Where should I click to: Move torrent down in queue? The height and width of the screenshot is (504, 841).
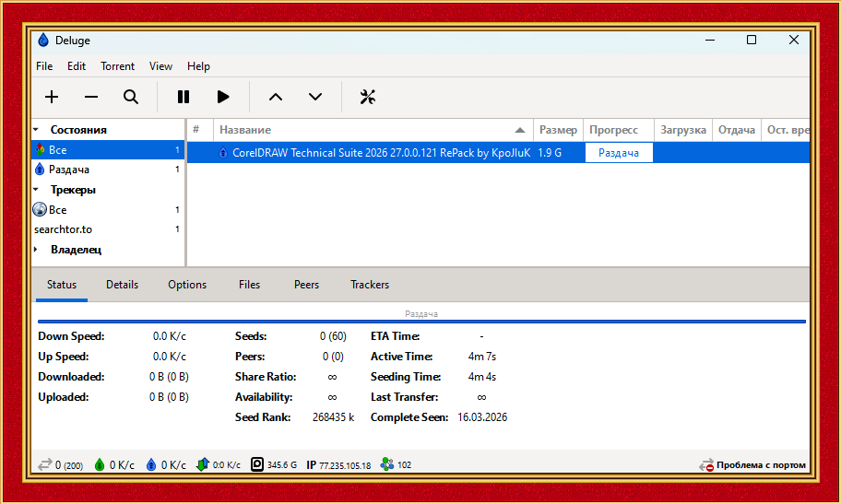pyautogui.click(x=315, y=97)
